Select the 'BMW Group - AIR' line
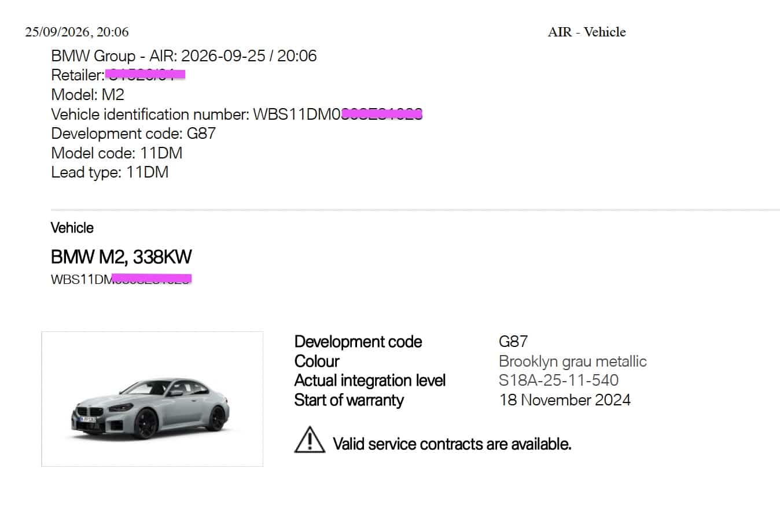This screenshot has height=532, width=780. pos(184,56)
